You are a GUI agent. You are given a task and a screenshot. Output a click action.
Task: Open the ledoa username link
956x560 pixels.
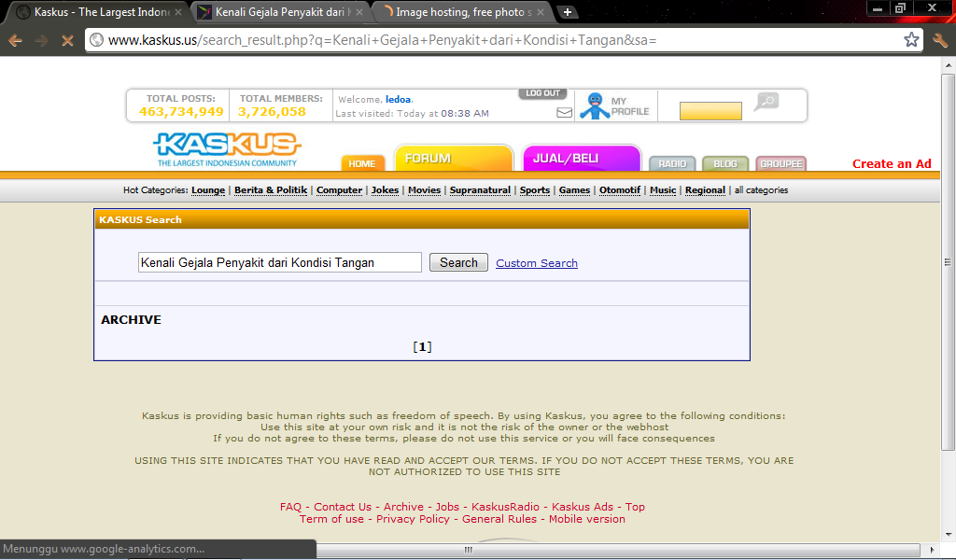pos(398,99)
